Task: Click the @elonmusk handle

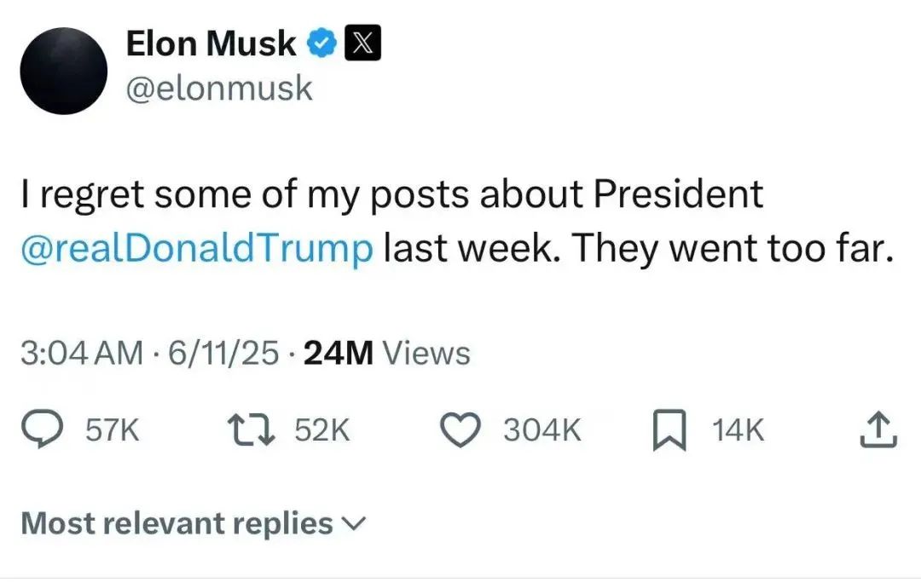Action: click(219, 87)
